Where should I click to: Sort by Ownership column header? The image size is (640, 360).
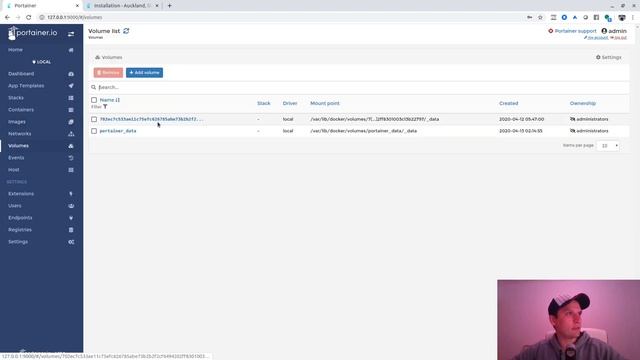click(x=583, y=103)
